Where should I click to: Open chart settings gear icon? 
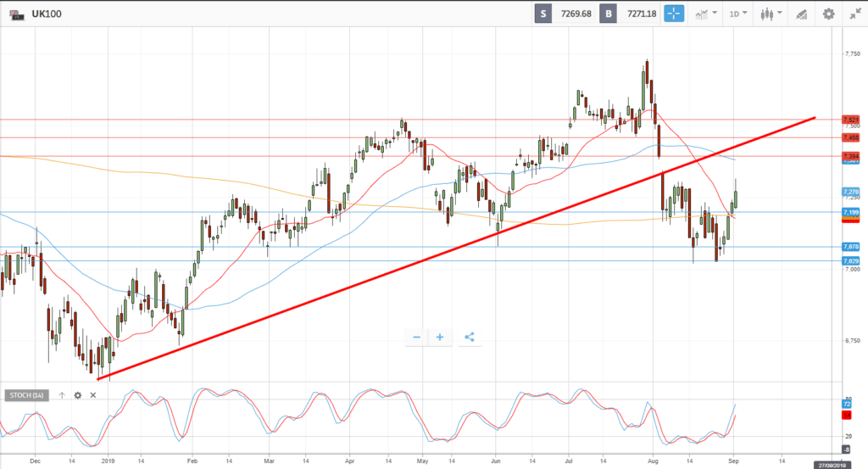(x=828, y=14)
